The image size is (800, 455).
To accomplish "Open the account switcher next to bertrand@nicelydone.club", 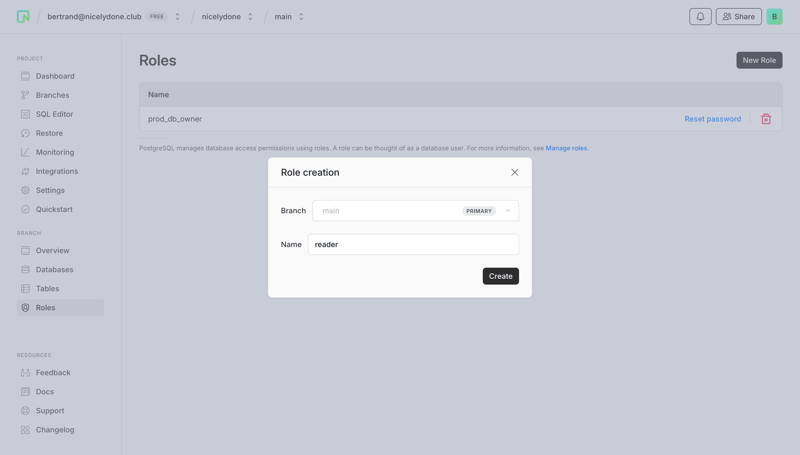I will point(177,16).
